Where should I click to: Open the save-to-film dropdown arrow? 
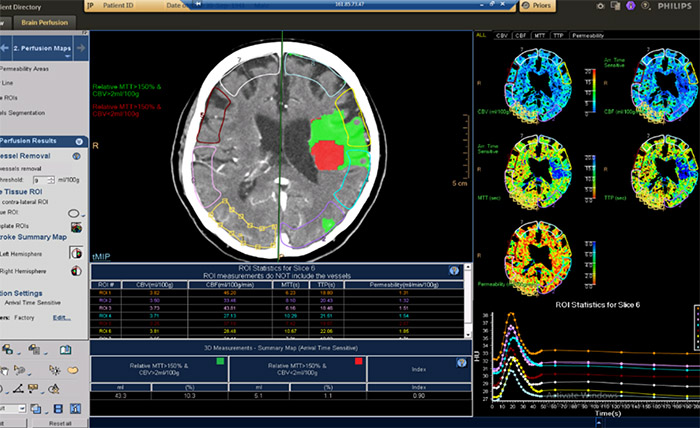46,353
